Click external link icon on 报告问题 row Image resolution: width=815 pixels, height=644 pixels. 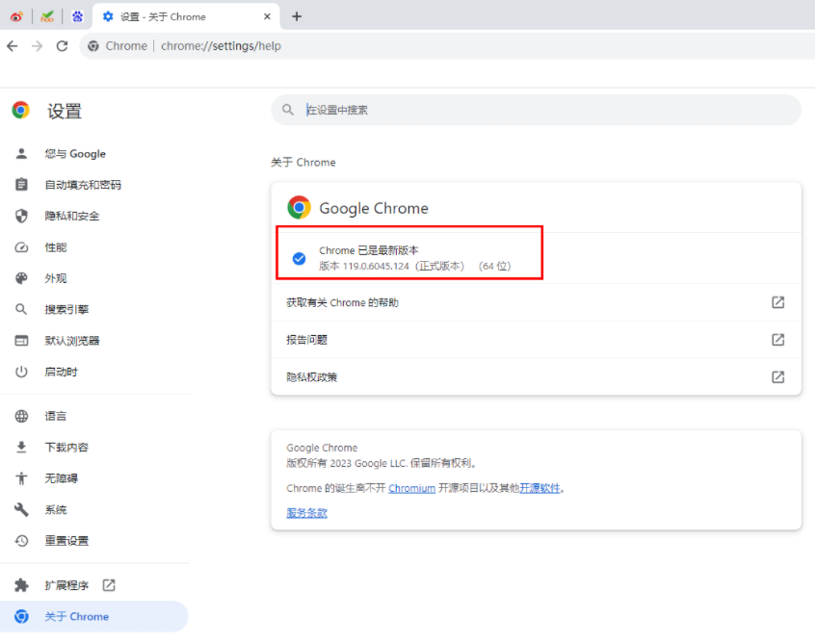(778, 340)
